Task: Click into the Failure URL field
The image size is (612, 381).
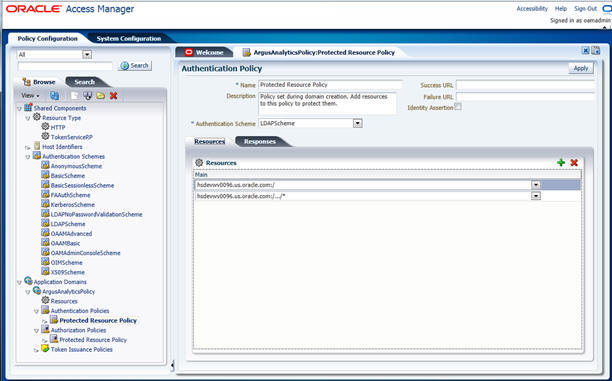Action: click(x=525, y=96)
